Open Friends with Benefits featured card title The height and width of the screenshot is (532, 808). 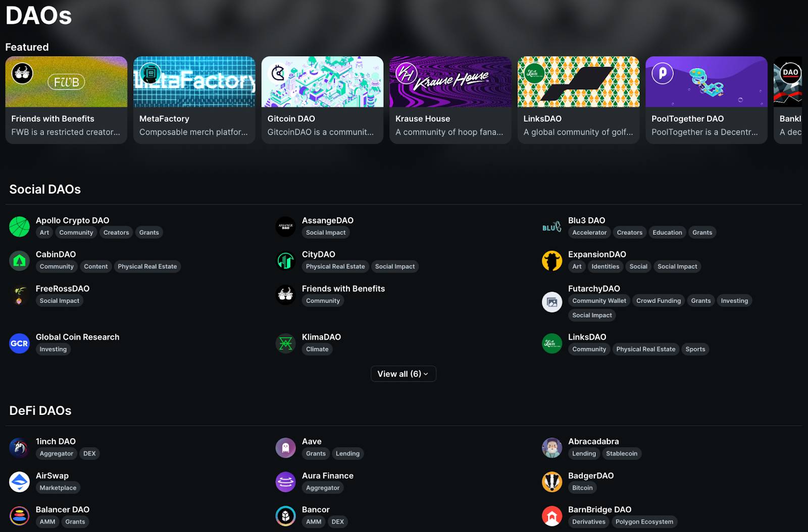pos(53,119)
